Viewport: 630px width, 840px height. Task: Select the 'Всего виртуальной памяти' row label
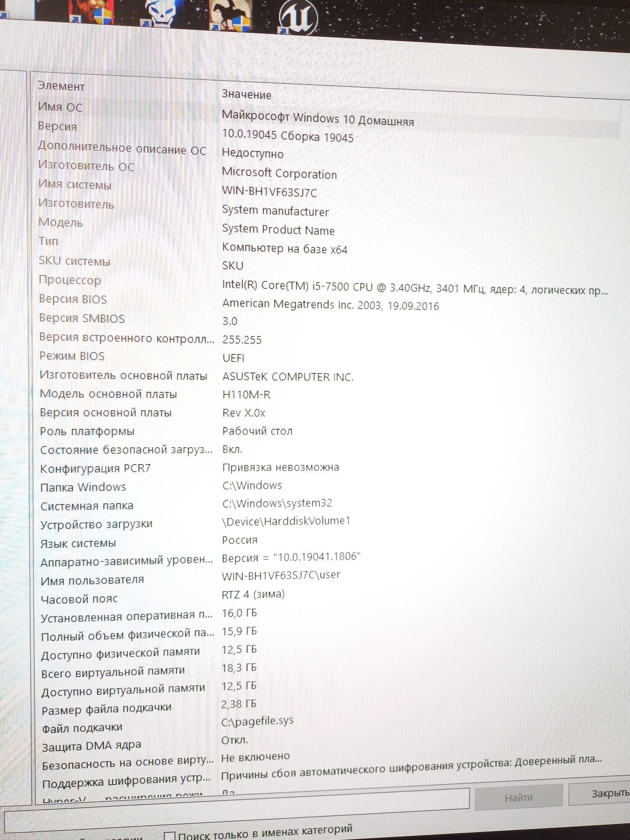(113, 672)
